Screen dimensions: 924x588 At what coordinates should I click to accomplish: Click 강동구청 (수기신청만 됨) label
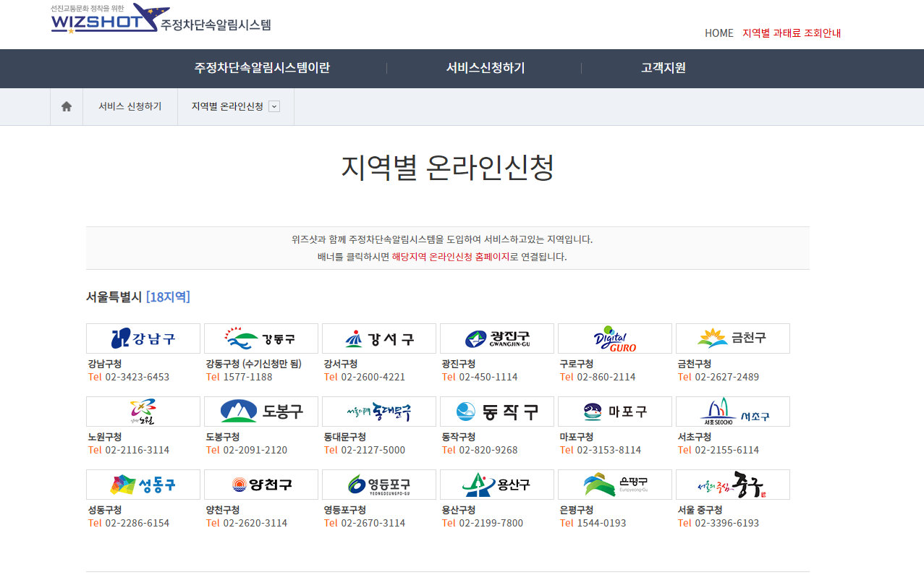pos(254,364)
